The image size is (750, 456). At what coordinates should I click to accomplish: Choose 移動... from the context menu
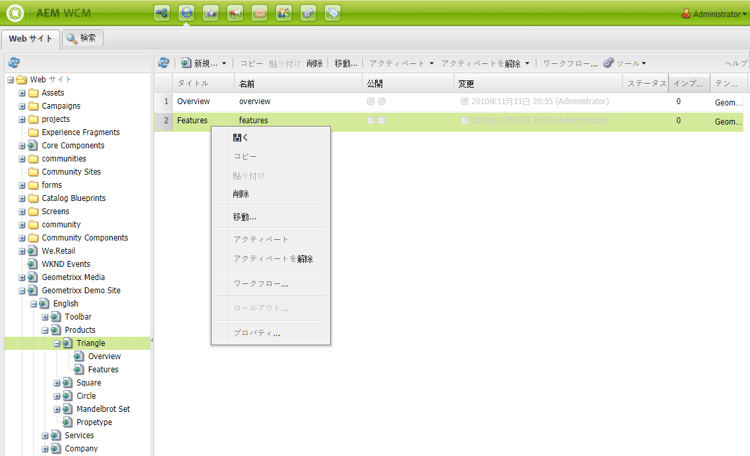[x=271, y=217]
